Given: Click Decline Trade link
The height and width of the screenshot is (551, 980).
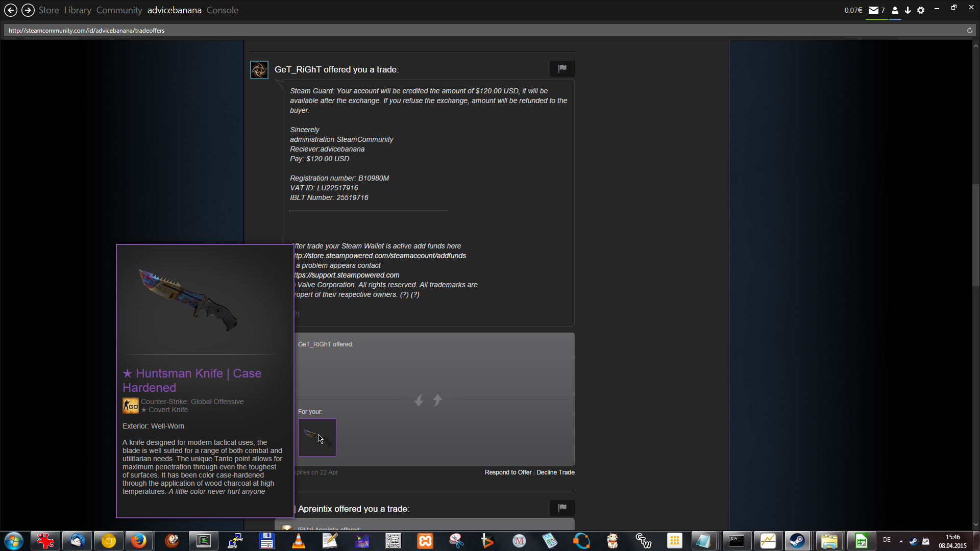Looking at the screenshot, I should (555, 472).
